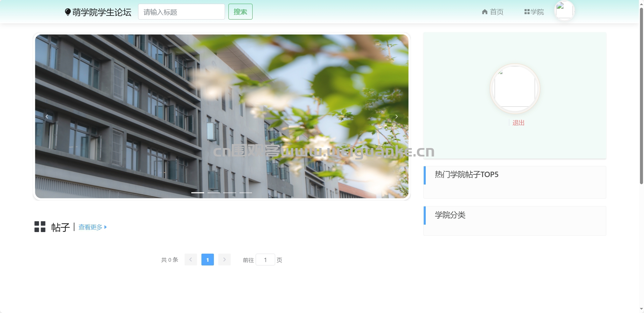Click the red 退出 logout link
Screen dimensions: 644x313
(518, 123)
